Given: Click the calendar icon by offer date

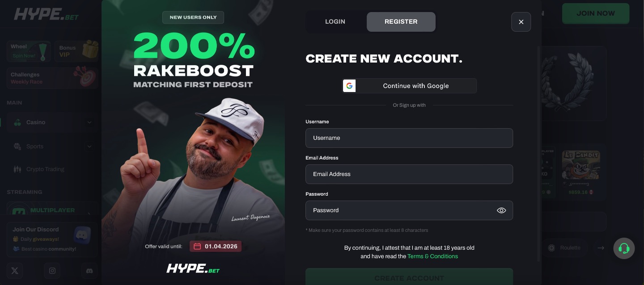Looking at the screenshot, I should coord(197,247).
